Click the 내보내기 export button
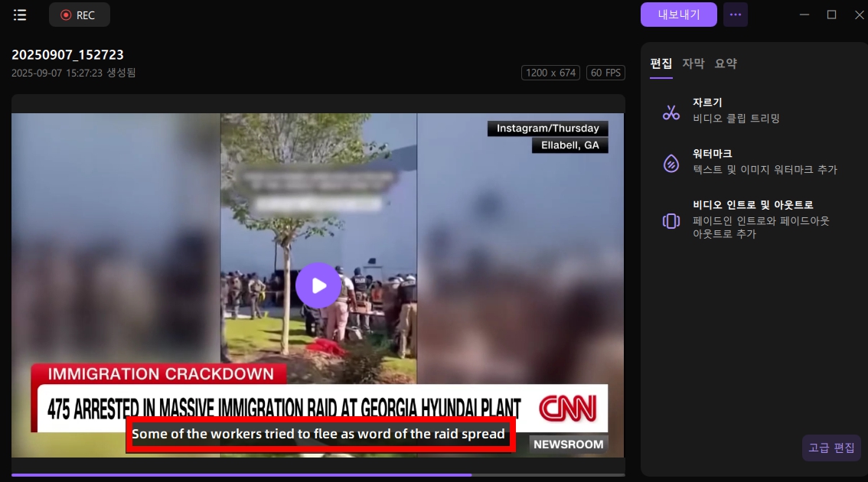The image size is (868, 482). [679, 15]
